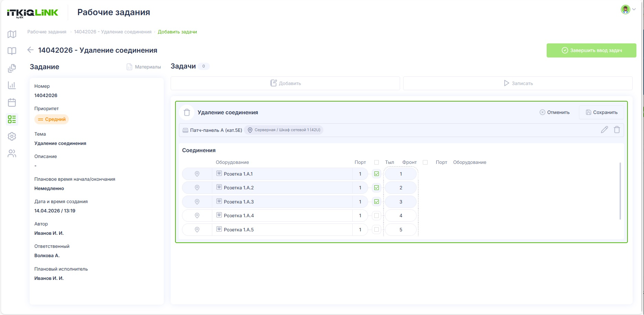The height and width of the screenshot is (315, 644).
Task: Click the back arrow next to the task title
Action: pos(30,50)
